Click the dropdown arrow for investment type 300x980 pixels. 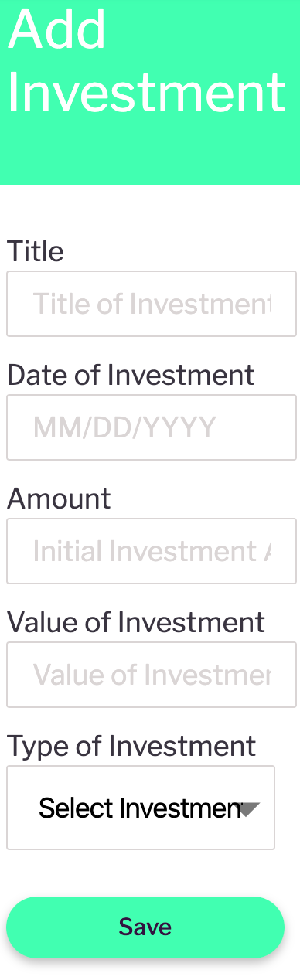coord(250,809)
